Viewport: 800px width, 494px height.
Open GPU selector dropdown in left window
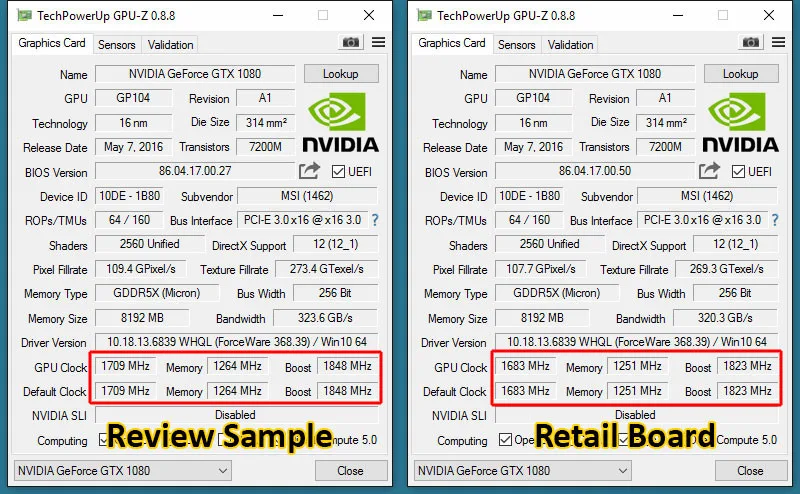pyautogui.click(x=122, y=471)
